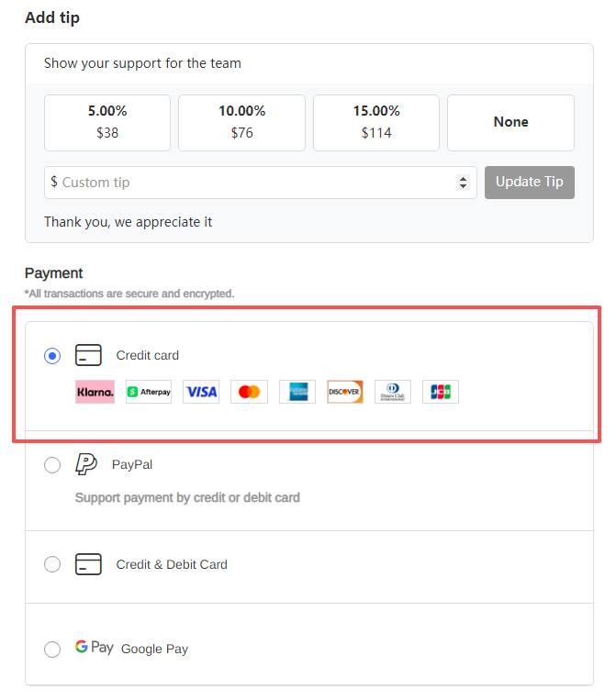
Task: Click the Discover card logo
Action: point(345,392)
